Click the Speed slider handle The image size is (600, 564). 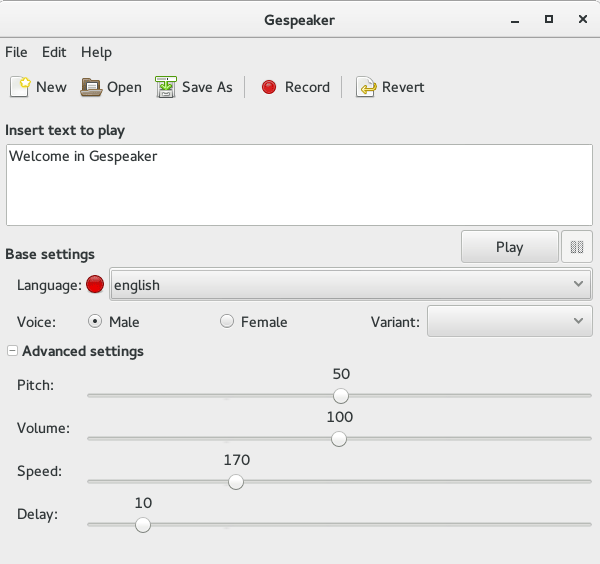coord(236,481)
